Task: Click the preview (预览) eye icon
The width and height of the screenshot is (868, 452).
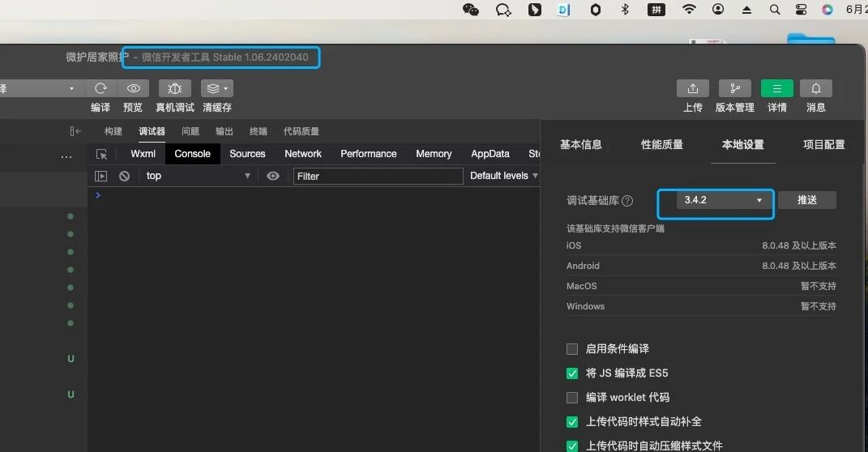Action: tap(134, 88)
